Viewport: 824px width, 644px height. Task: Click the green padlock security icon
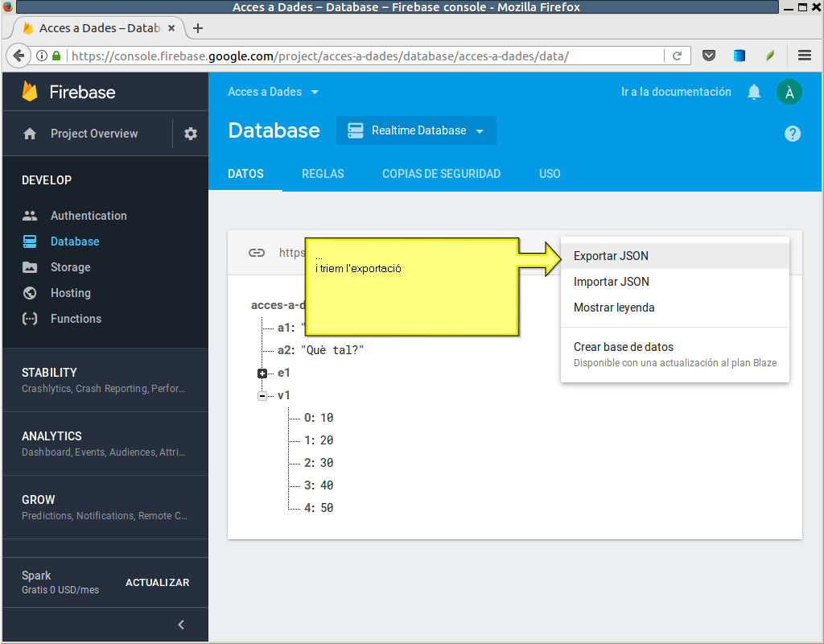tap(56, 56)
